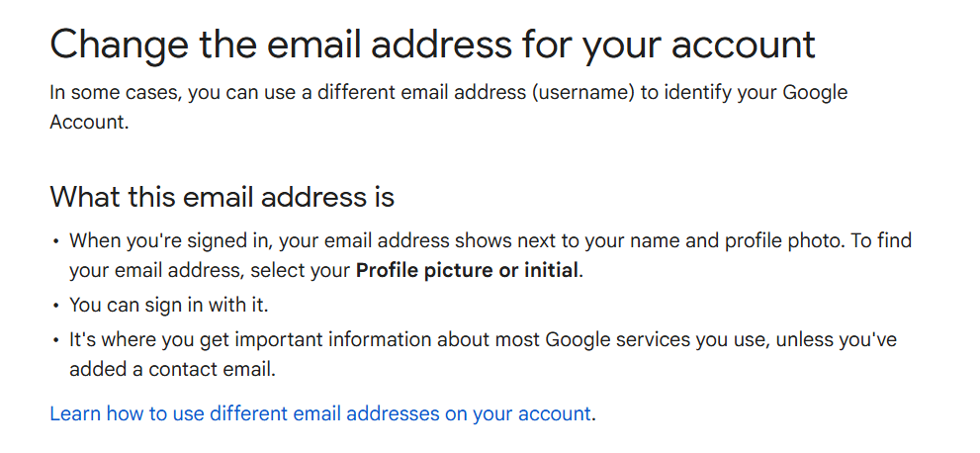Click the word "Account." ending the intro paragraph
This screenshot has width=980, height=453.
89,121
